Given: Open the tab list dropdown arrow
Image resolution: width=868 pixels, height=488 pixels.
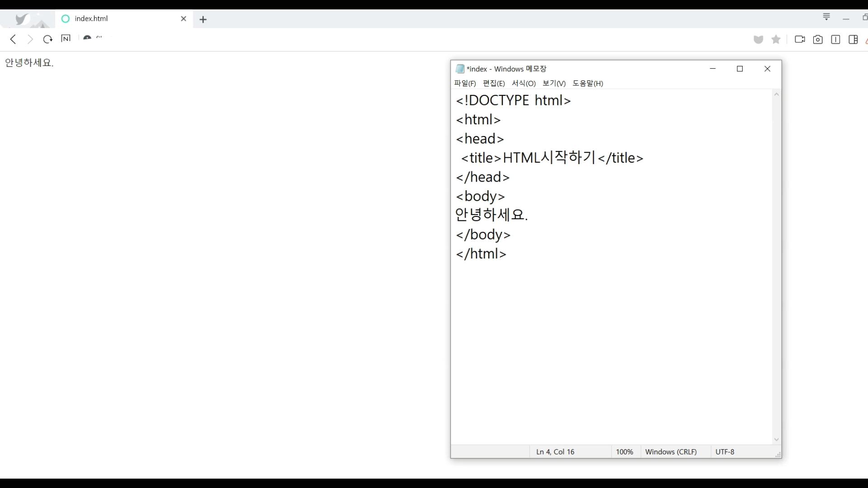Looking at the screenshot, I should (826, 17).
